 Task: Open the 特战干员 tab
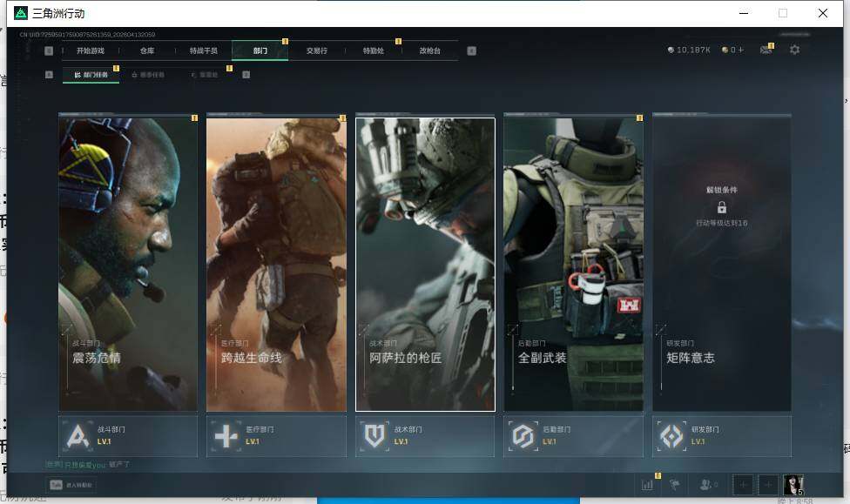203,51
